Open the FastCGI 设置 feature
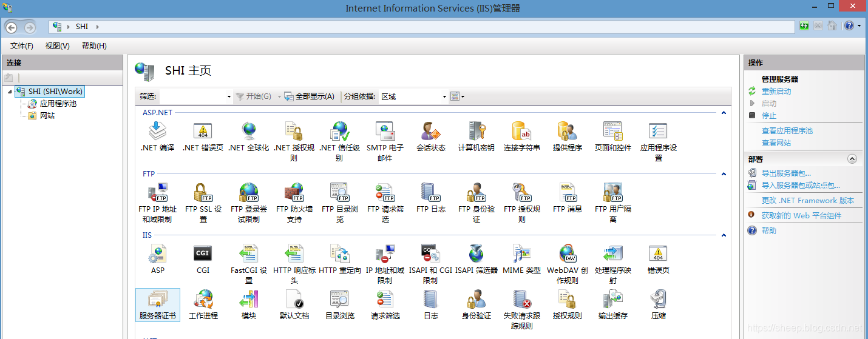Screen dimensions: 868x339 [x=249, y=264]
